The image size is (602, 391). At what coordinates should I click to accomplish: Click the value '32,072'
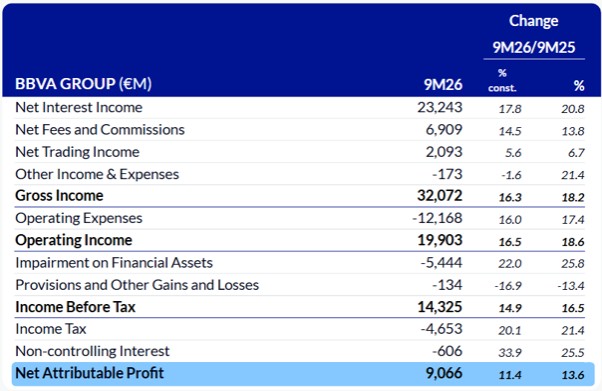click(440, 196)
